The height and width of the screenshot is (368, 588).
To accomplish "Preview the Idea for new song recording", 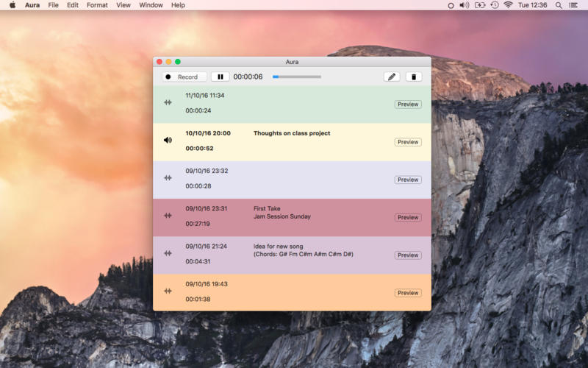I will (x=408, y=255).
